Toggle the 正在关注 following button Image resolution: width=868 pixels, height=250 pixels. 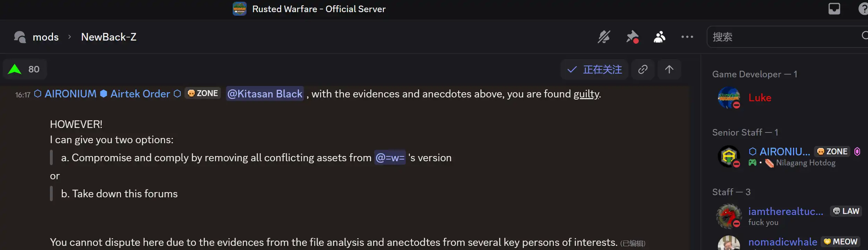click(594, 70)
